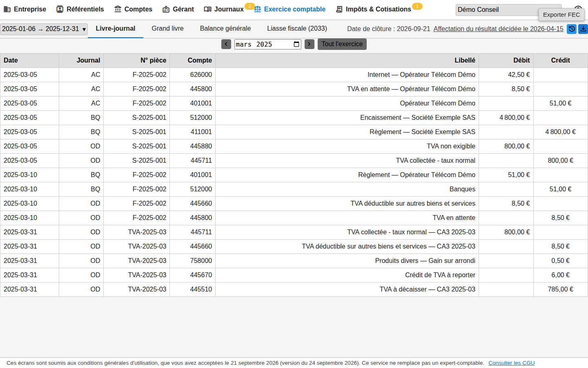Open the Journaux menu
The image size is (588, 368).
pyautogui.click(x=224, y=9)
